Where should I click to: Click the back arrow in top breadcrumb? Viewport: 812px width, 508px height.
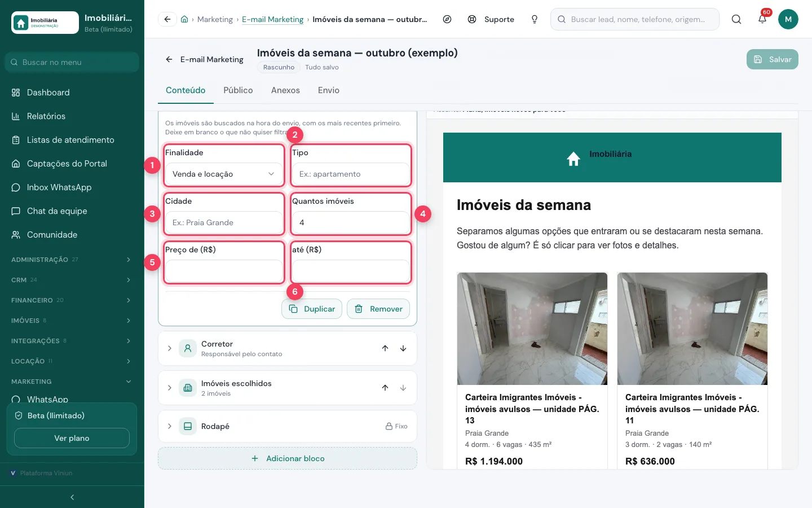pyautogui.click(x=167, y=19)
